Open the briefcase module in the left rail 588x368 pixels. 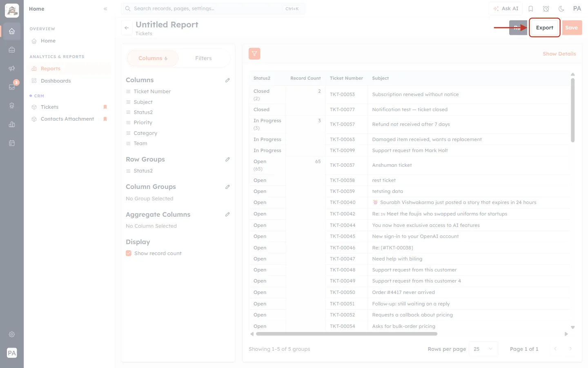click(12, 50)
